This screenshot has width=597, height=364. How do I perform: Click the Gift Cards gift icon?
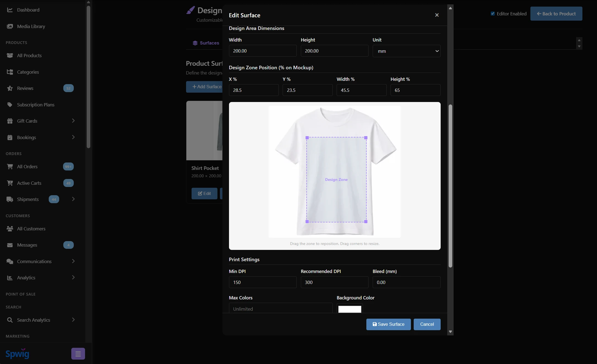click(x=10, y=121)
